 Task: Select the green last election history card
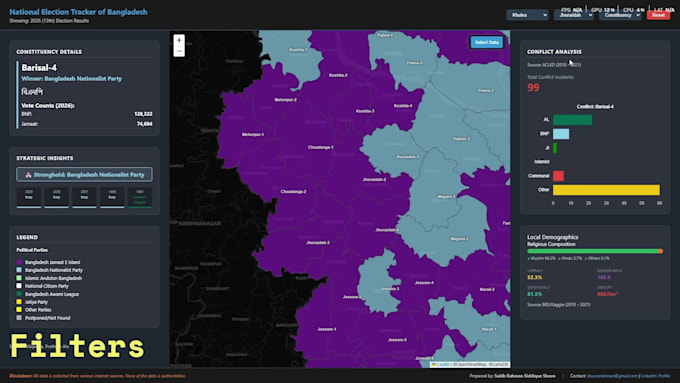tap(140, 197)
